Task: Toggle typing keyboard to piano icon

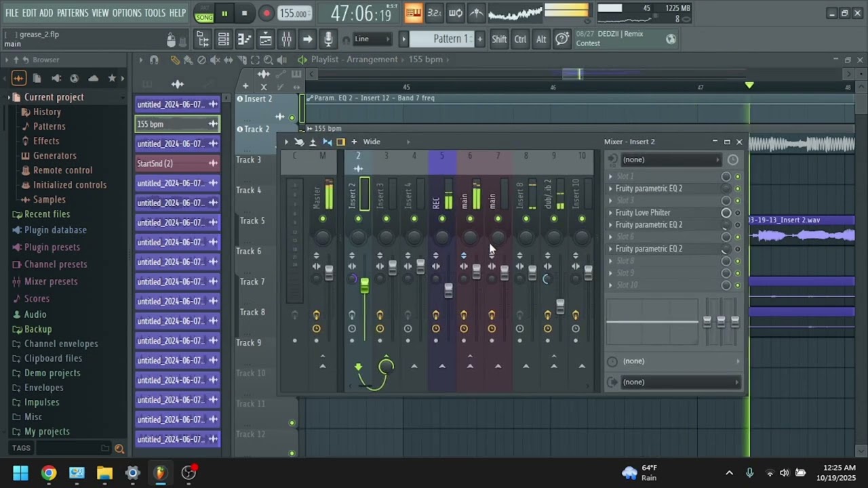Action: [x=413, y=12]
